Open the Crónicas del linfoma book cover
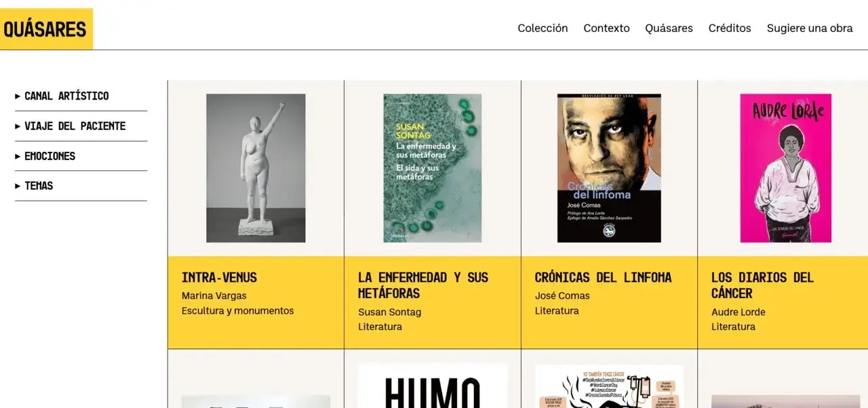 click(609, 168)
